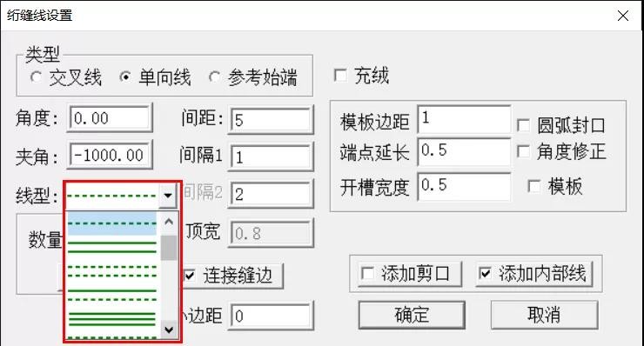Viewport: 644px width, 346px height.
Task: Close the 绗缝线设置 dialog
Action: point(623,16)
